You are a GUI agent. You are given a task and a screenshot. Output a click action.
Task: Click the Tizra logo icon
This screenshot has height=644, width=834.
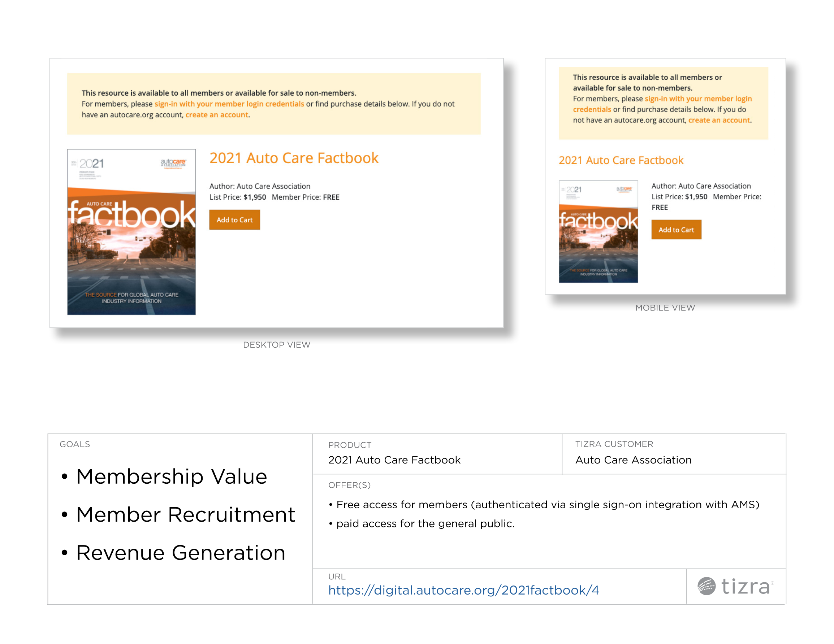tap(706, 586)
